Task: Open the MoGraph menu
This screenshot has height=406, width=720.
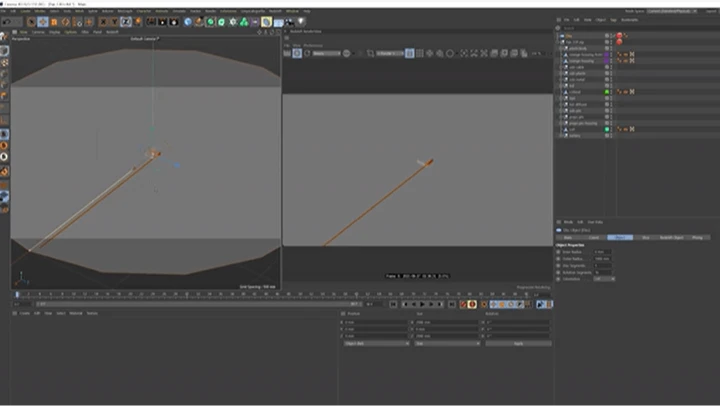Action: coord(125,11)
